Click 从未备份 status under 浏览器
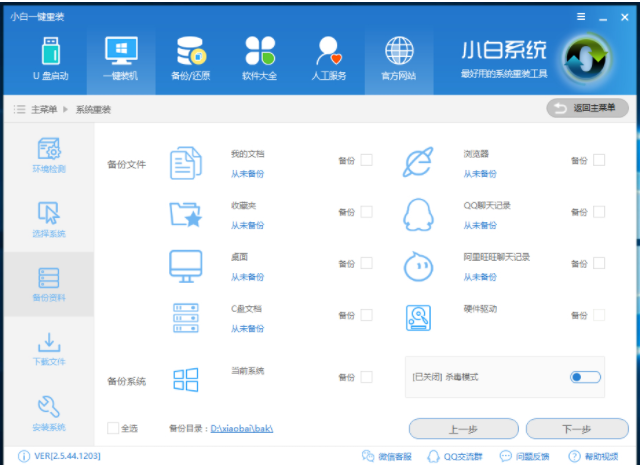642x465 pixels. [480, 174]
